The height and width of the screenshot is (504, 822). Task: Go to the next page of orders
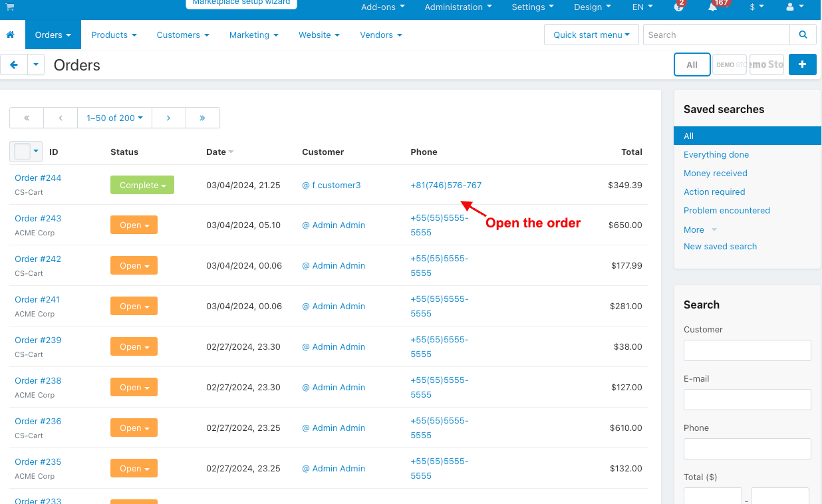[168, 118]
